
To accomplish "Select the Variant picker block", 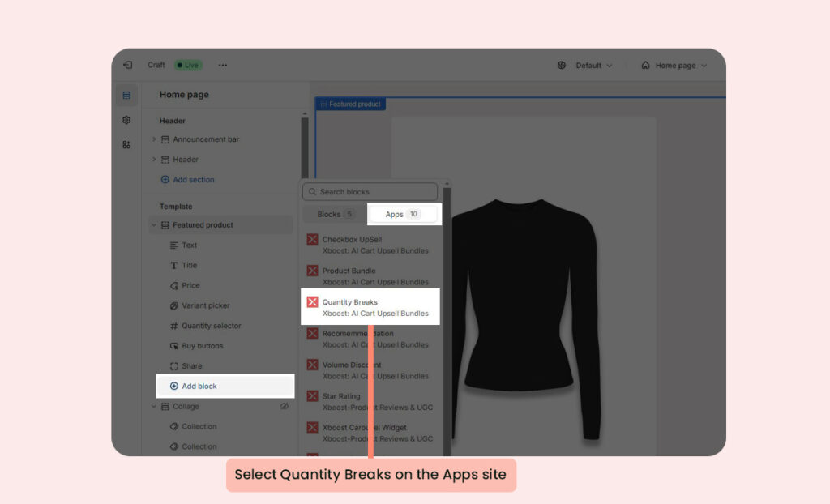I will coord(205,305).
